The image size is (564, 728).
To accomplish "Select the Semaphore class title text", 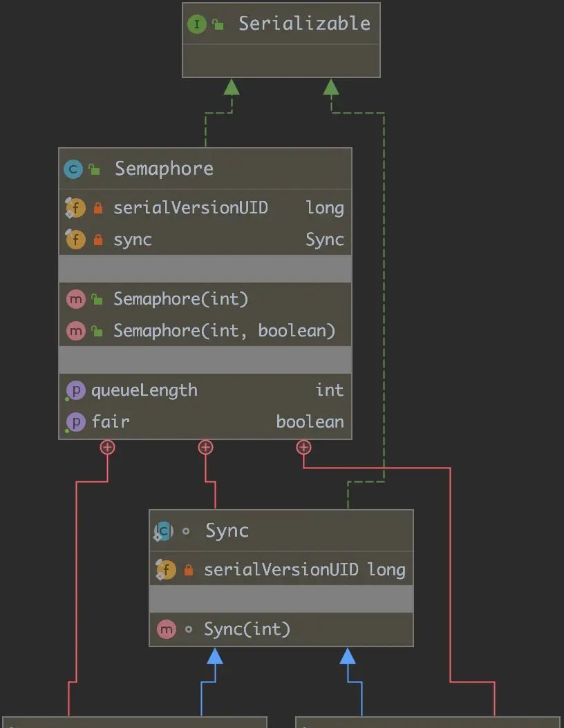I will [x=163, y=168].
